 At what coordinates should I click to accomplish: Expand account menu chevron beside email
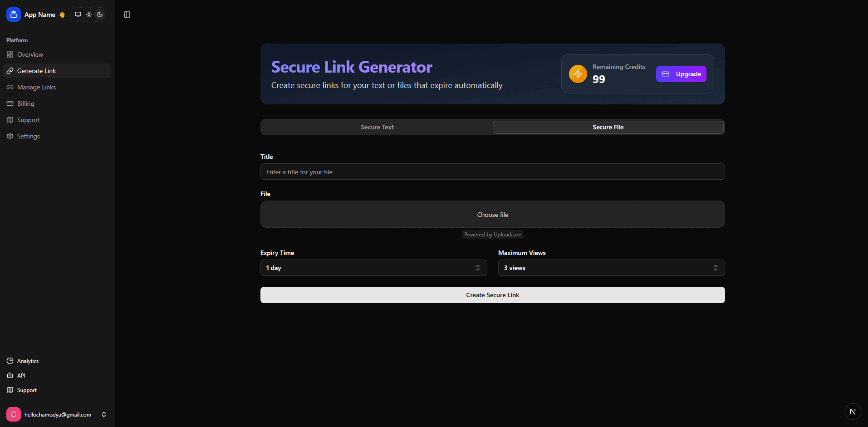click(104, 414)
